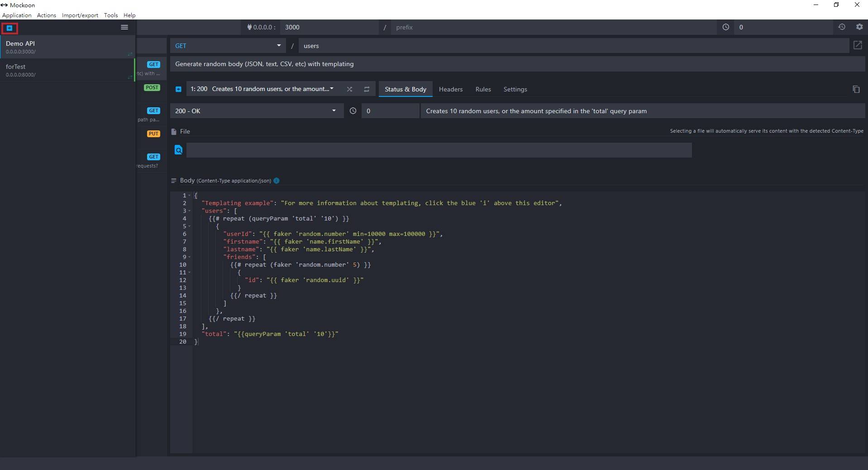The height and width of the screenshot is (470, 868).
Task: Click the route response latency field
Action: 390,111
